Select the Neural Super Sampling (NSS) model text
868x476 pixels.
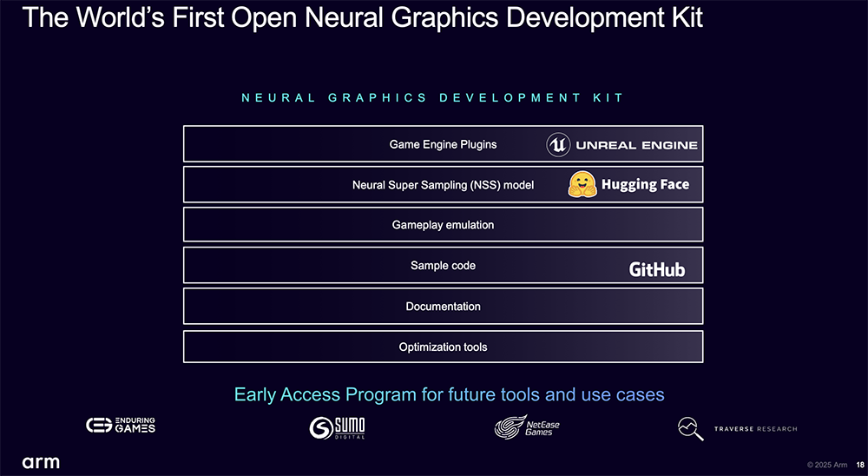443,185
